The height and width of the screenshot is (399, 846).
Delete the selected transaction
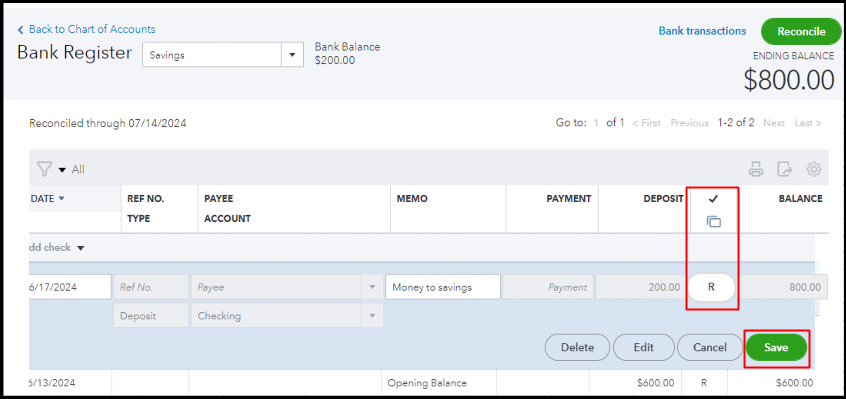pyautogui.click(x=577, y=348)
